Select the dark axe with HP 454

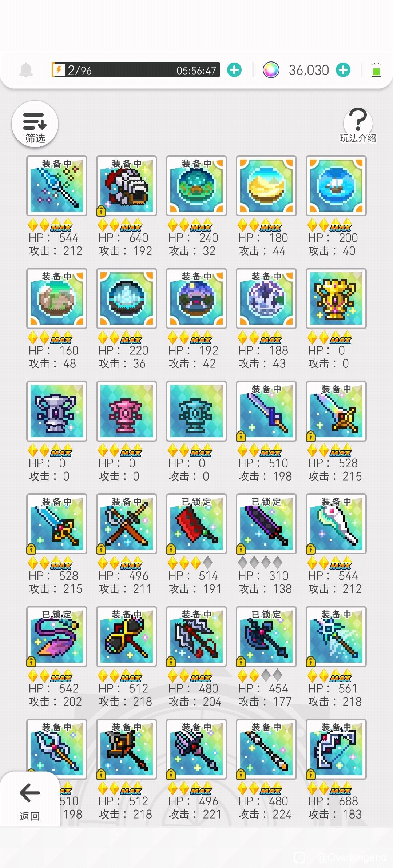pyautogui.click(x=266, y=636)
